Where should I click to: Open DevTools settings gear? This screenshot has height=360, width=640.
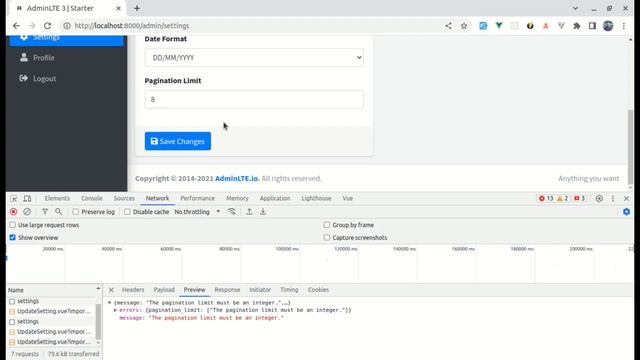tap(599, 198)
